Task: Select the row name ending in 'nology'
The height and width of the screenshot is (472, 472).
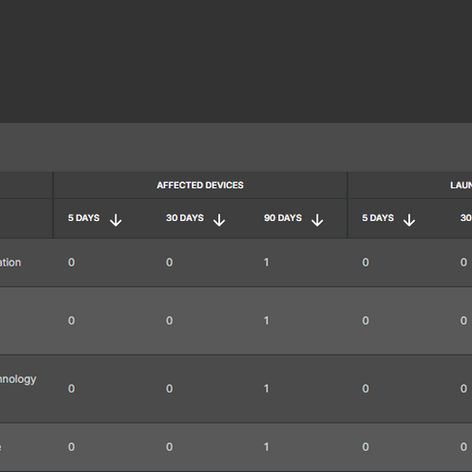Action: tap(18, 379)
